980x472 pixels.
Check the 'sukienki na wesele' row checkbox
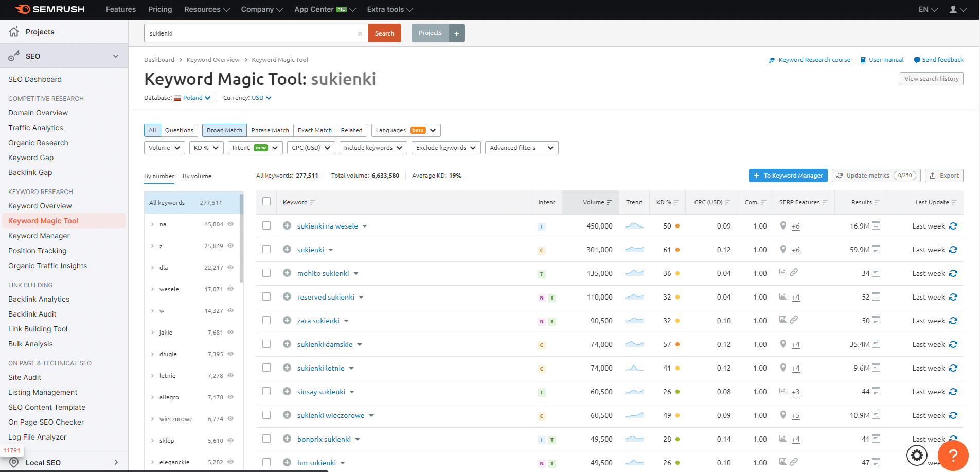click(266, 225)
